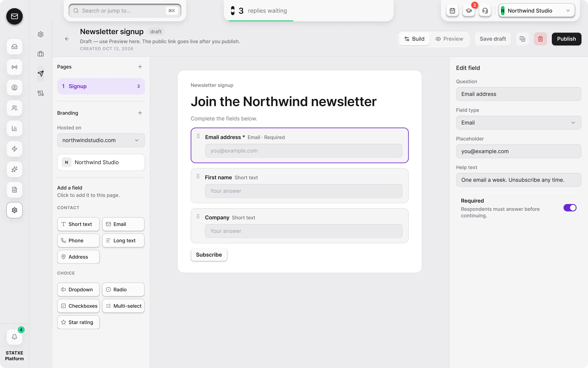588x368 pixels.
Task: Open the contact profile circle icon
Action: 14,87
